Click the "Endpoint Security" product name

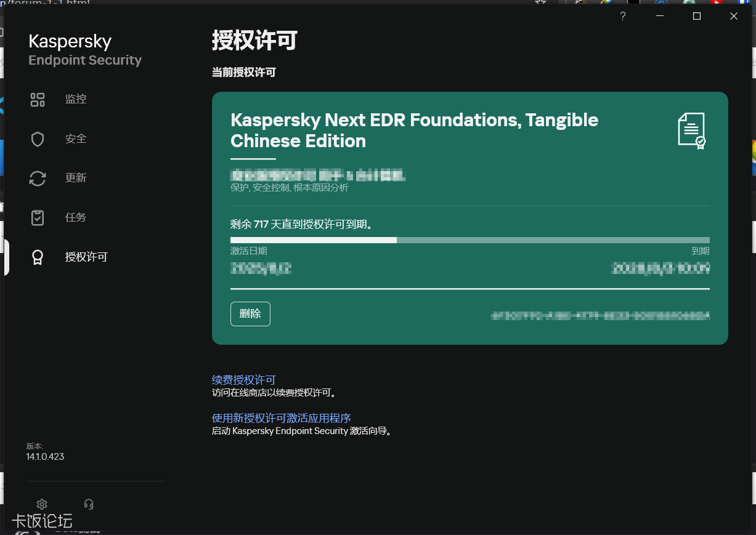[85, 60]
